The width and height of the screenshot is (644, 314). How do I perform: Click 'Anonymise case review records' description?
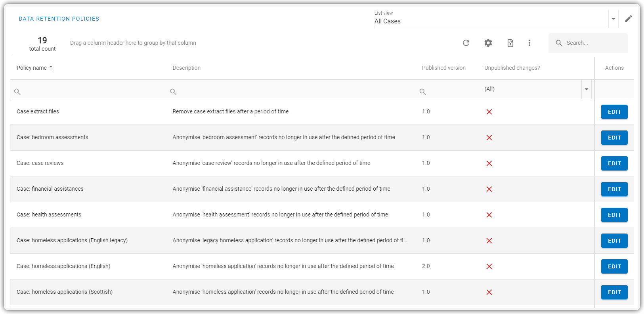271,163
